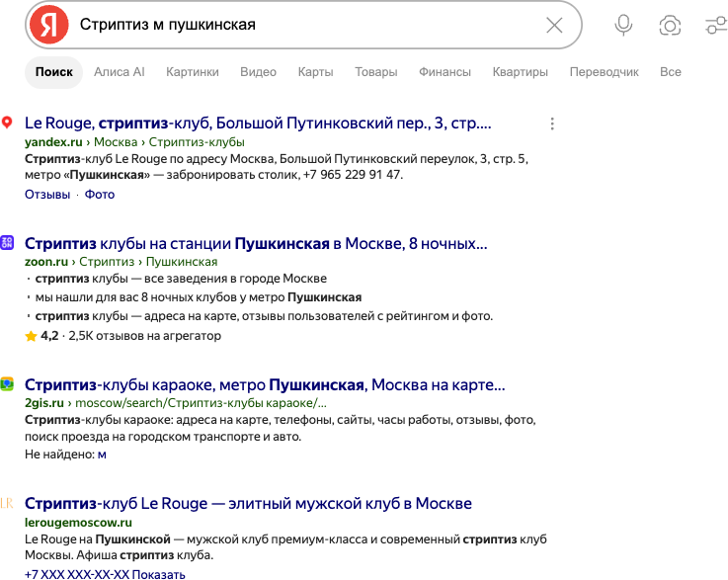
Task: Click the zoon.ru domain link
Action: point(46,262)
